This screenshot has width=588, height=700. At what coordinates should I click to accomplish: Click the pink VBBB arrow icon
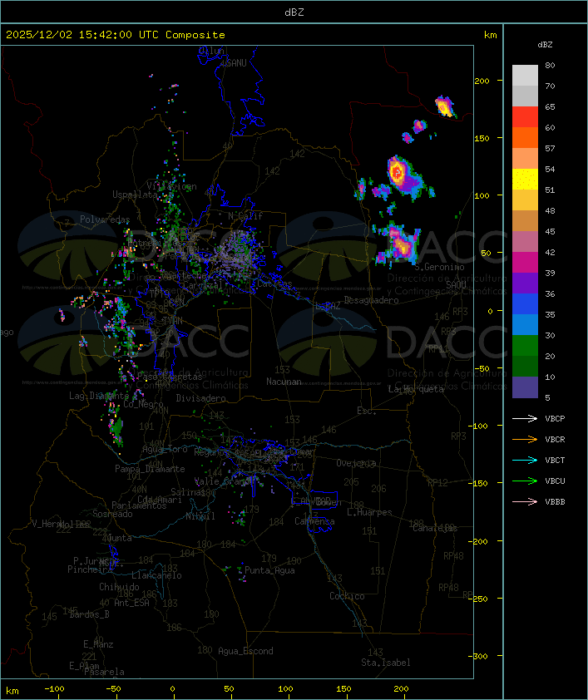pos(525,502)
